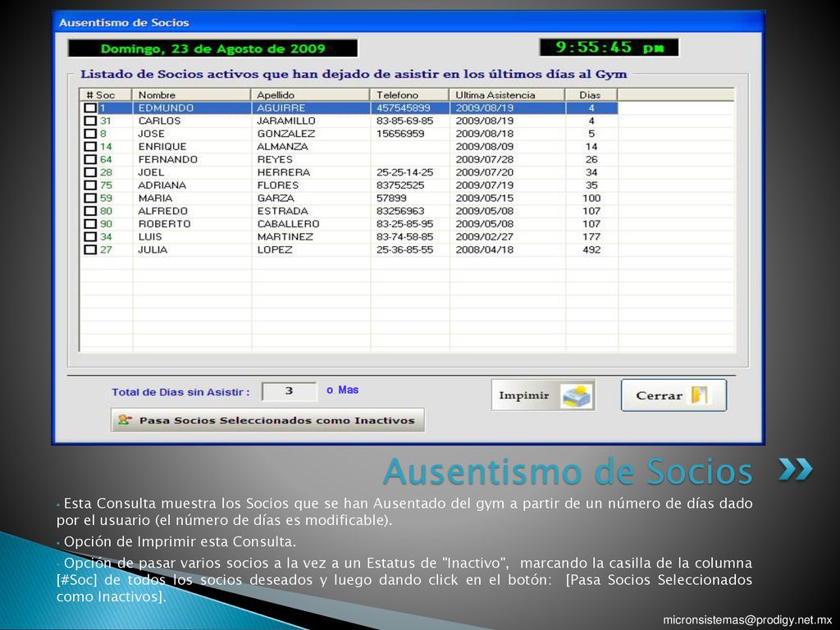The image size is (840, 630).
Task: Select the surname MARTINEZ
Action: click(x=285, y=236)
